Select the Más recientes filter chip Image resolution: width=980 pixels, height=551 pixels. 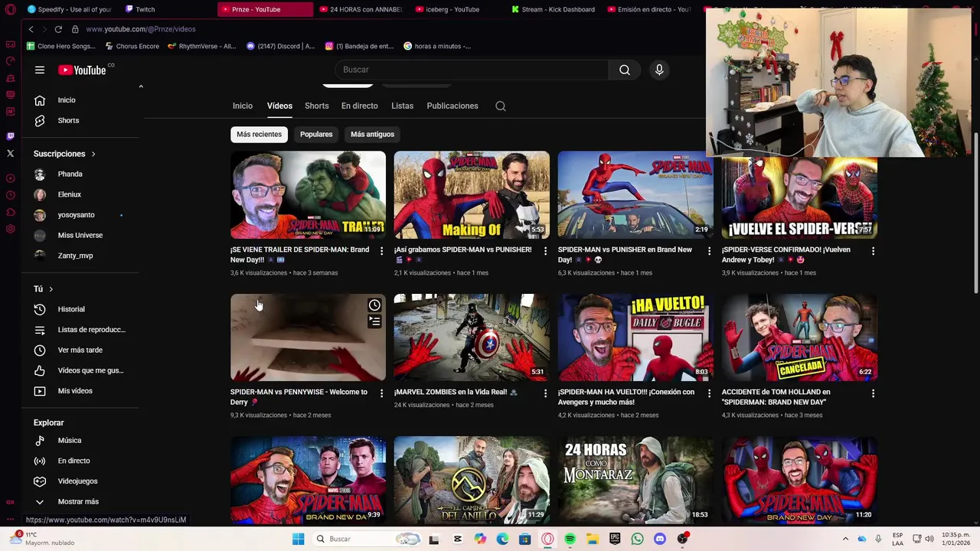coord(259,134)
